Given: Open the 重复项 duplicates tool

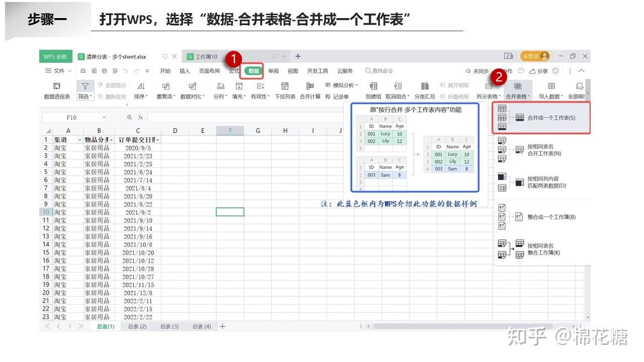Looking at the screenshot, I should coord(166,90).
